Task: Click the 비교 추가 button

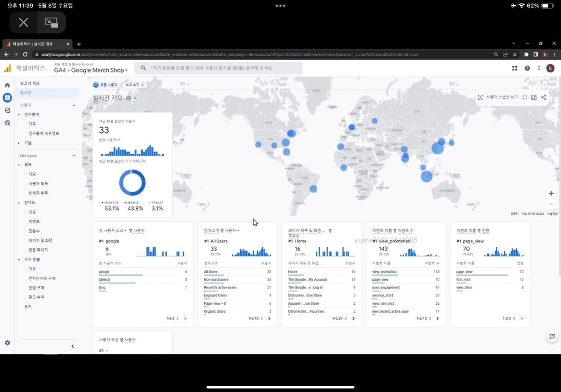Action: [135, 85]
